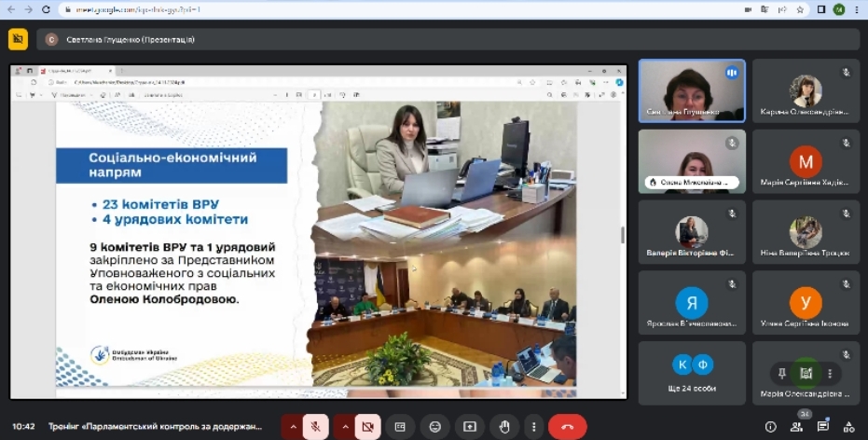Raise hand using the hand icon

click(504, 427)
